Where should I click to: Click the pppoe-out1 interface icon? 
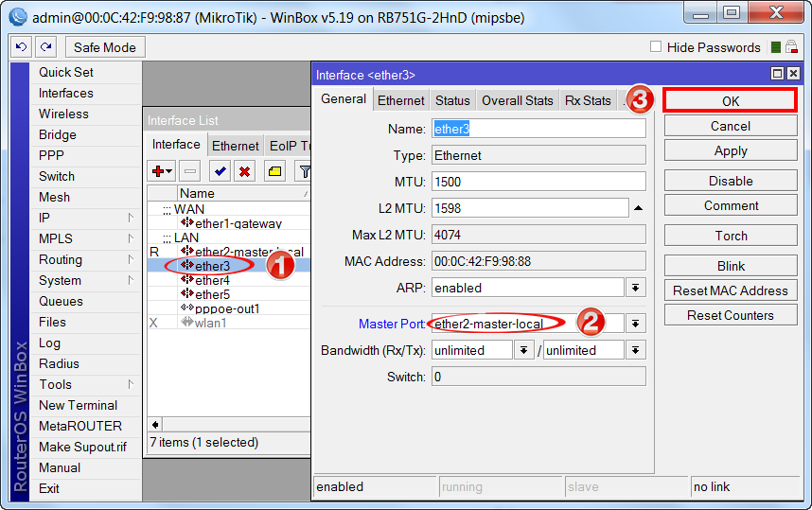coord(187,308)
